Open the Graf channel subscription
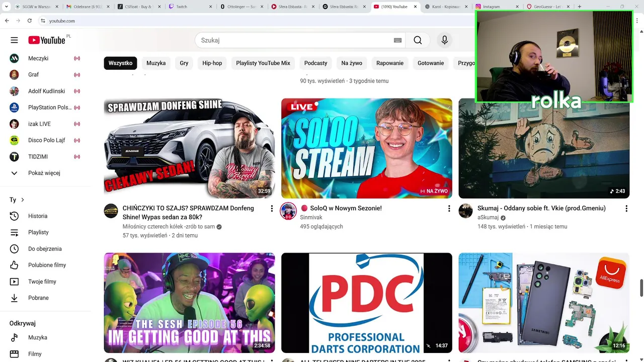 point(45,74)
